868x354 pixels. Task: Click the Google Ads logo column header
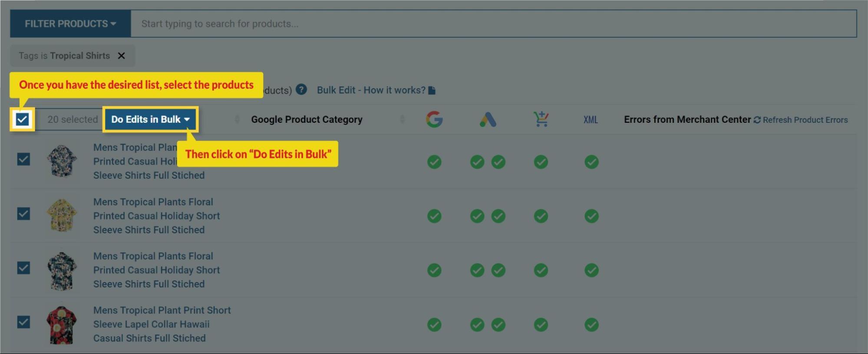[x=488, y=119]
